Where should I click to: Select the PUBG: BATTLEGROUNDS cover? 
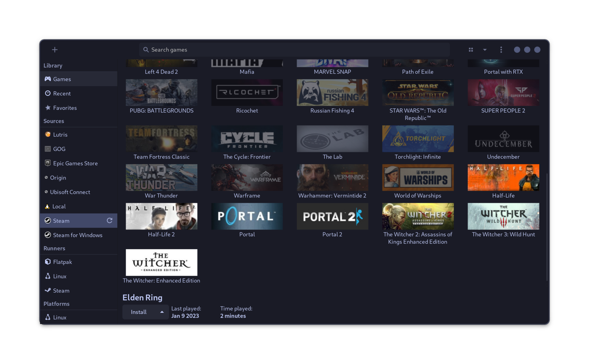[x=161, y=93]
